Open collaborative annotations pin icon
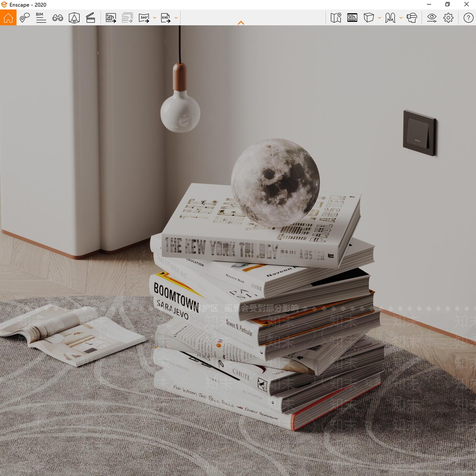This screenshot has width=476, height=476. (x=25, y=18)
